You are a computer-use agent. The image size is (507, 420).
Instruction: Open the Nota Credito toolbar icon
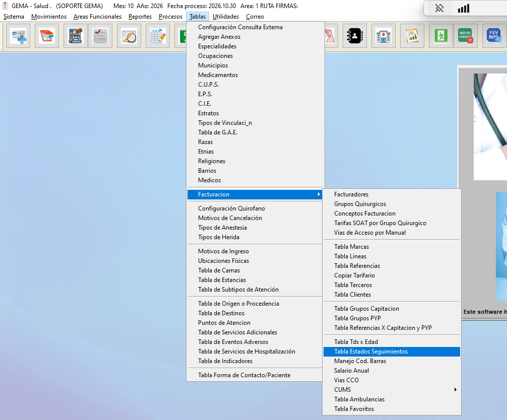pos(465,36)
